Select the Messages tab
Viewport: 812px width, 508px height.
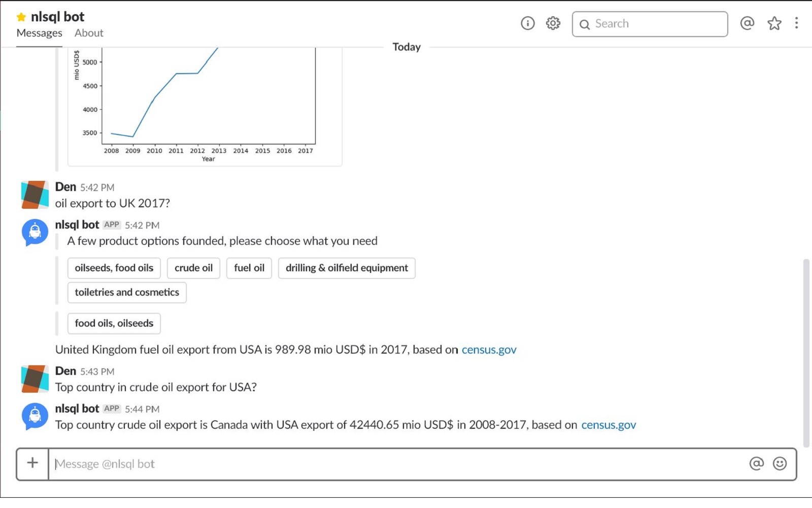click(39, 33)
